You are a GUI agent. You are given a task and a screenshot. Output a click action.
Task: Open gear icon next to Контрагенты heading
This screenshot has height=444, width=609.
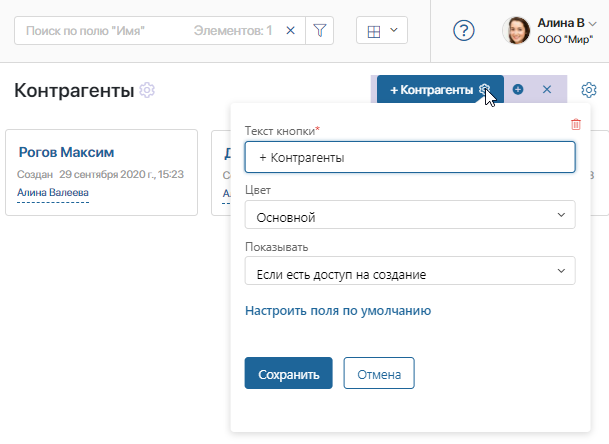click(x=147, y=90)
